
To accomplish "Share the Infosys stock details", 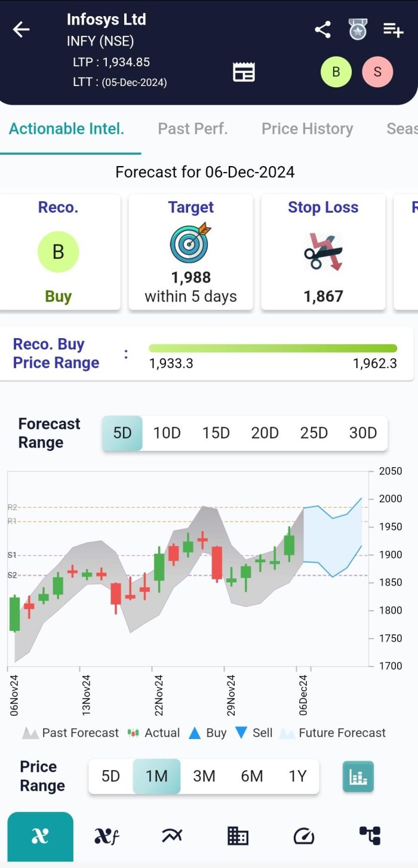I will pos(322,29).
